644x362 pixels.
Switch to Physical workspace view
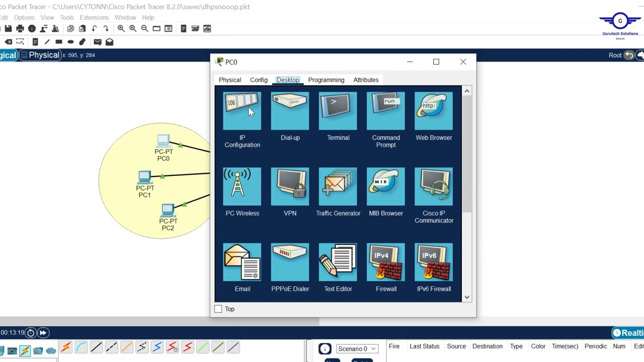40,55
